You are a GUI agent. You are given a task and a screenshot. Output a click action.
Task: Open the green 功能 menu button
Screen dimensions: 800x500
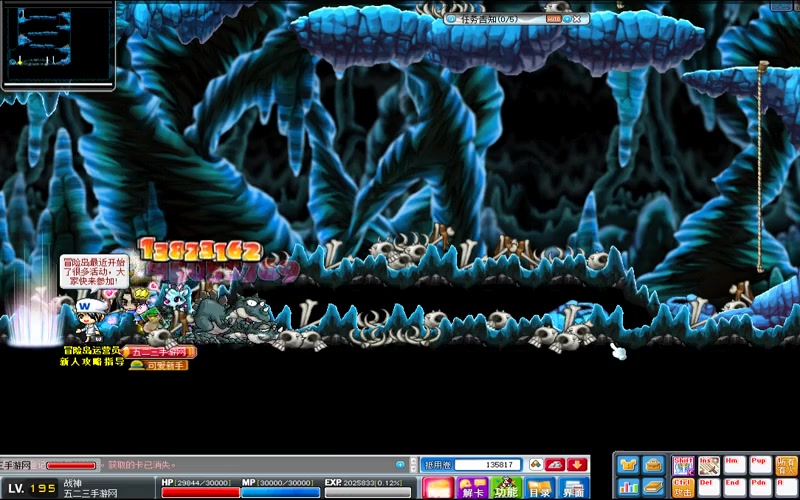[506, 488]
